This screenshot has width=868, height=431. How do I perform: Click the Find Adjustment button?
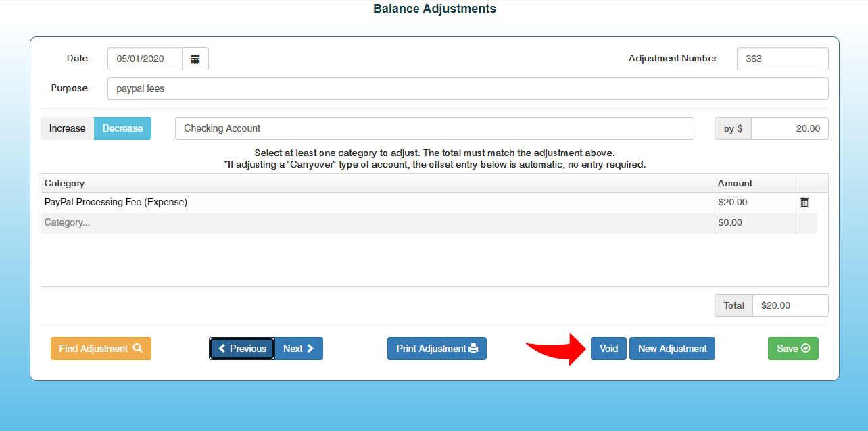[101, 349]
